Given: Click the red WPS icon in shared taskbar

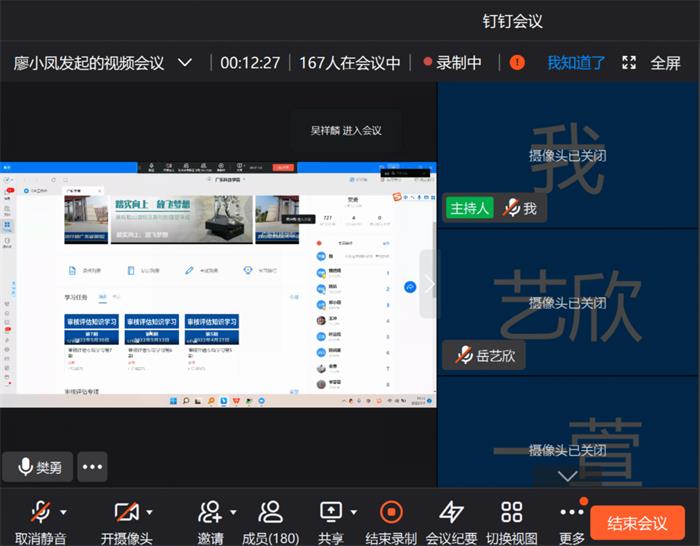Looking at the screenshot, I should [236, 401].
